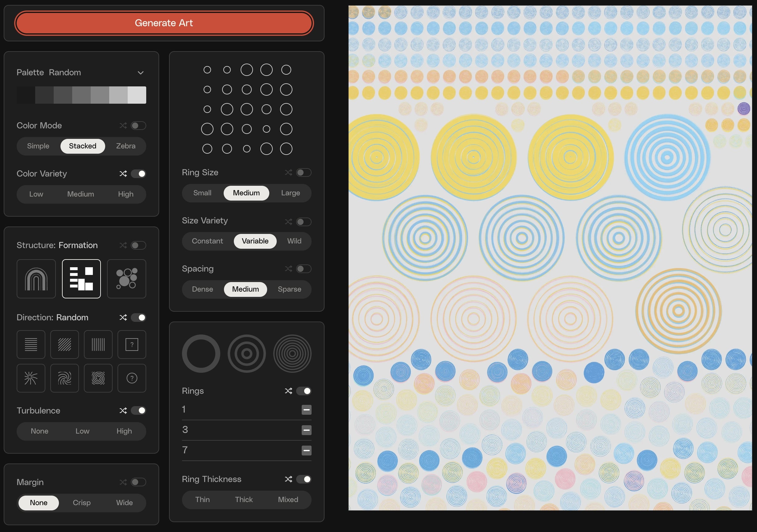757x532 pixels.
Task: Click the lightest palette swatch
Action: 137,95
